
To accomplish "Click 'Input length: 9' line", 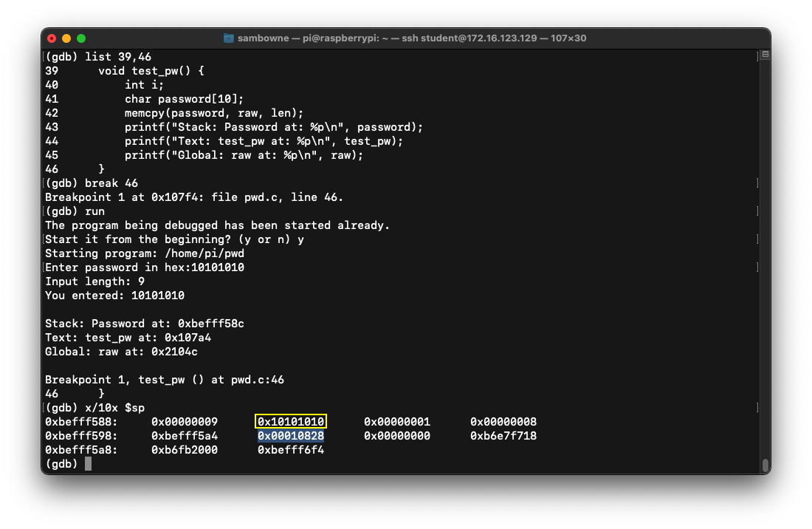I will pyautogui.click(x=94, y=281).
